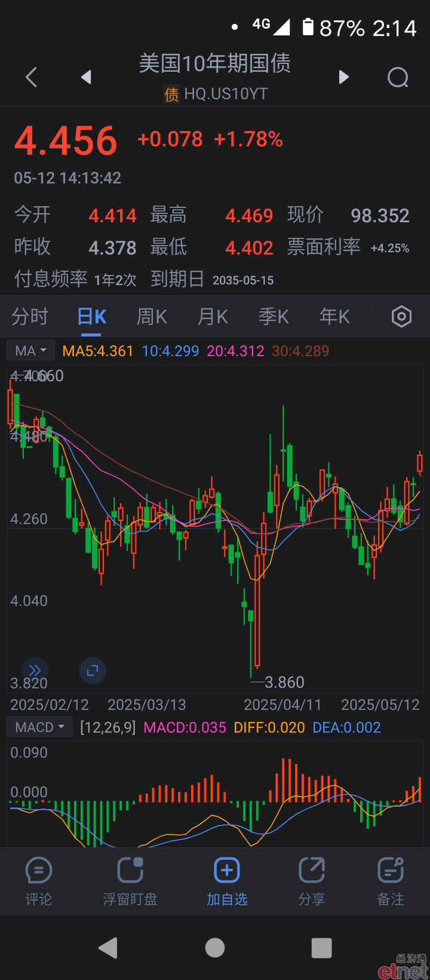Image resolution: width=430 pixels, height=980 pixels.
Task: Tap the back arrow icon
Action: point(32,77)
